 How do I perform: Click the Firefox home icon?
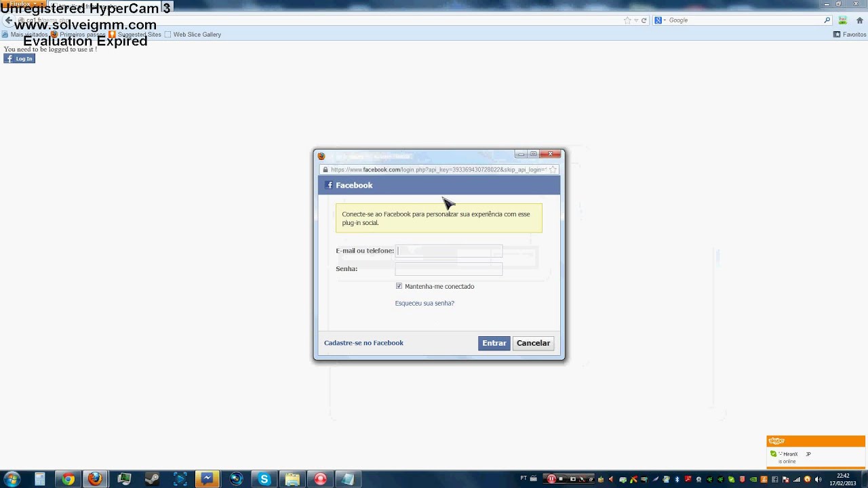(x=860, y=20)
